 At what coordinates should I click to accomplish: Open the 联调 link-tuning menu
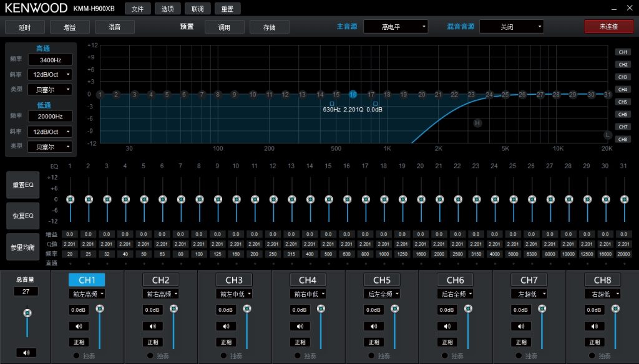[198, 9]
